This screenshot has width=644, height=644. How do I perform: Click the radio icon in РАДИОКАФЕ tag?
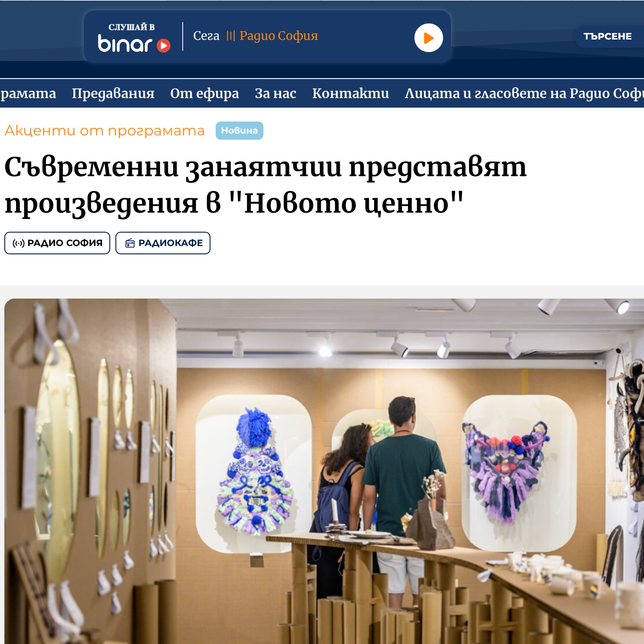[x=130, y=243]
